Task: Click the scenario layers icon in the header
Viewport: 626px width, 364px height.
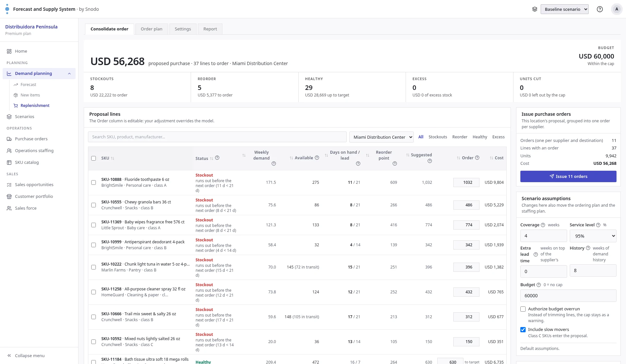Action: 535,9
